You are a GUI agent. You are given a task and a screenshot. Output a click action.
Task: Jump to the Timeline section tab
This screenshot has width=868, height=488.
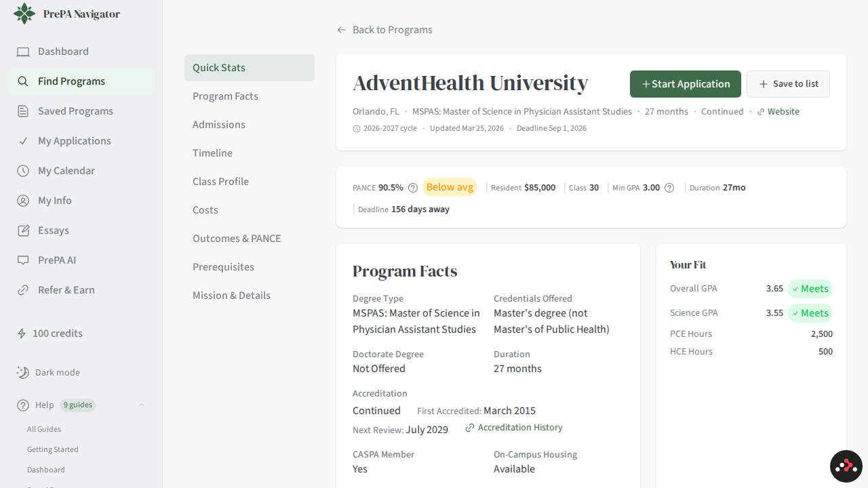(x=250, y=153)
